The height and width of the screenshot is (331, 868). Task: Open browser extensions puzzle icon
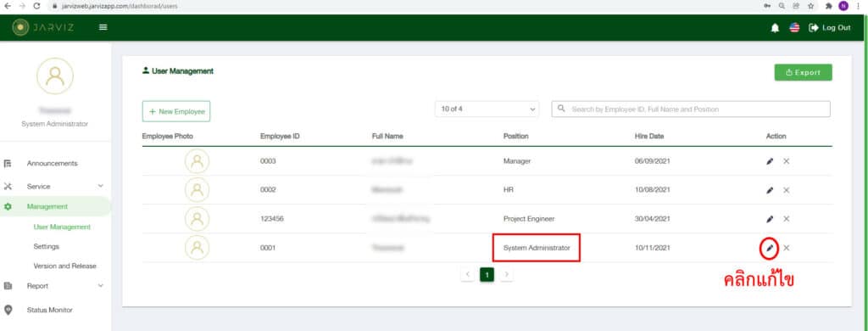(829, 6)
